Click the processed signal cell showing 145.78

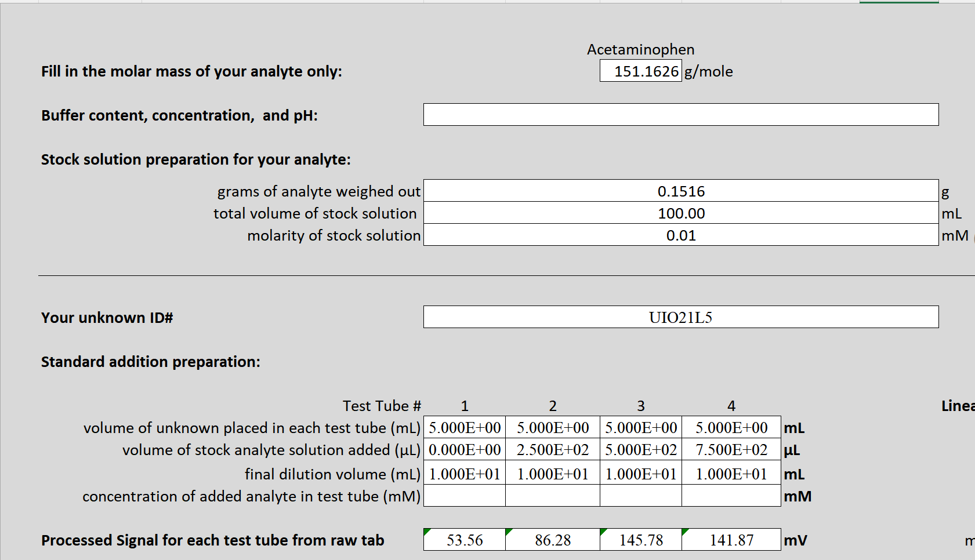(640, 540)
